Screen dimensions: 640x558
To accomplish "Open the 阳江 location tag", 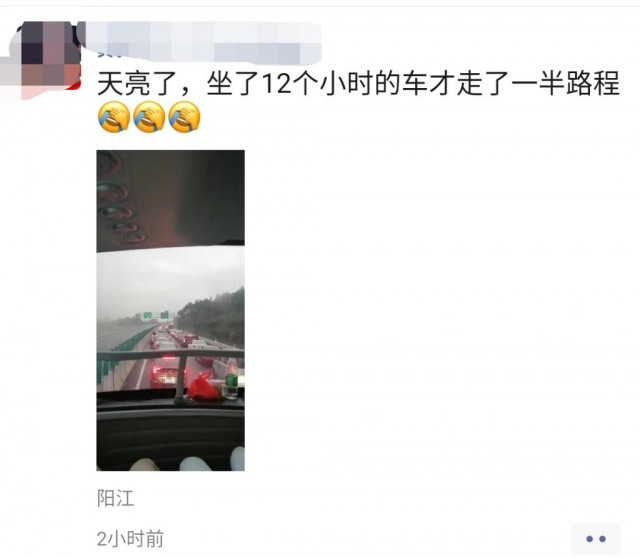I will pos(116,498).
